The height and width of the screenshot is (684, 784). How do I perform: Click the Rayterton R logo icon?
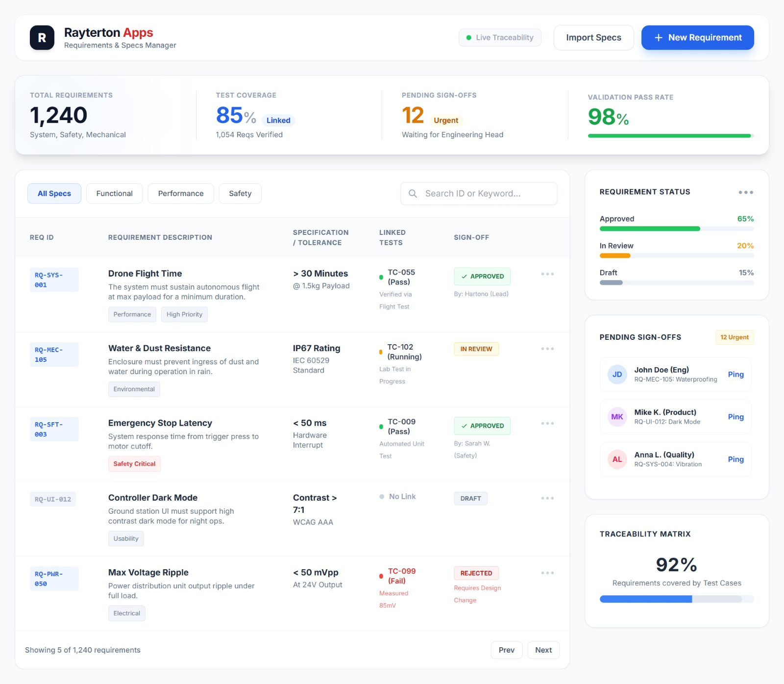click(x=42, y=38)
